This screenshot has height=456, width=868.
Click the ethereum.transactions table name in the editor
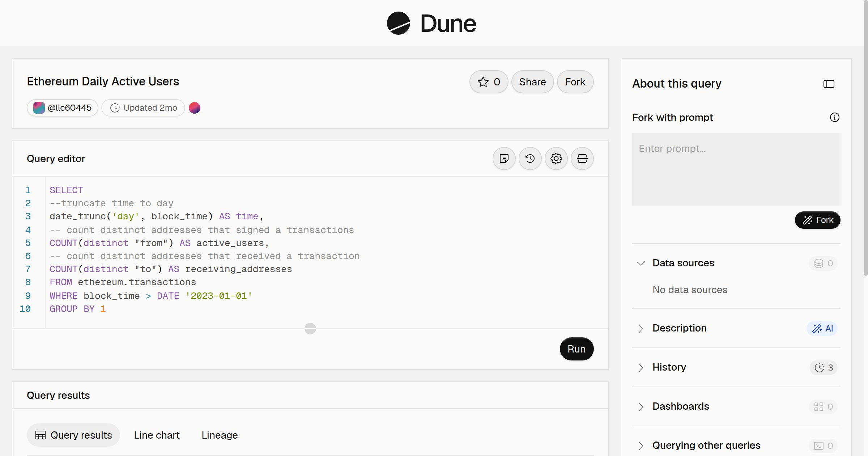[137, 282]
